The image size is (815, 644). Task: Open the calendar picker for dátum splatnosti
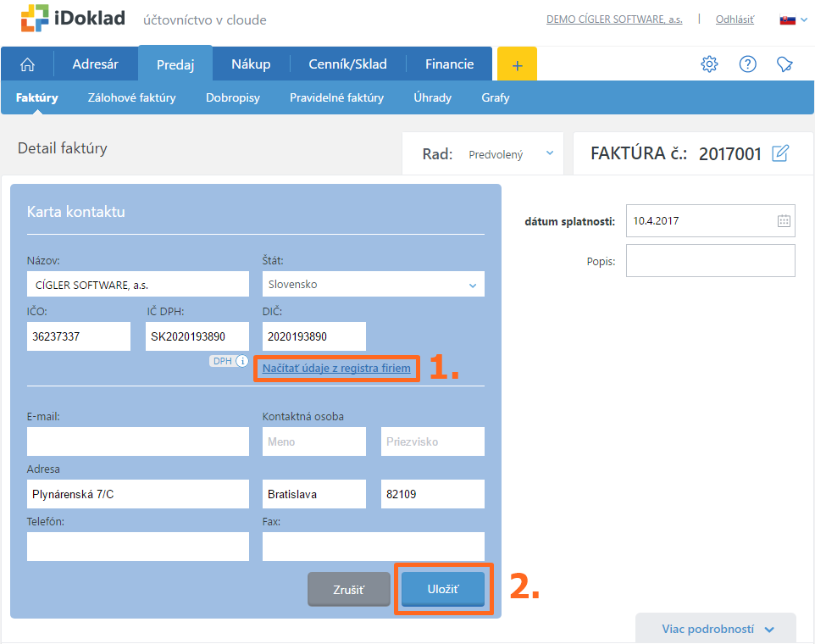pos(784,221)
